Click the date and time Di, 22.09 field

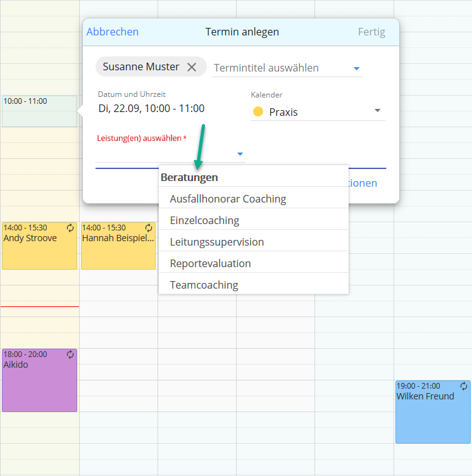click(x=151, y=108)
